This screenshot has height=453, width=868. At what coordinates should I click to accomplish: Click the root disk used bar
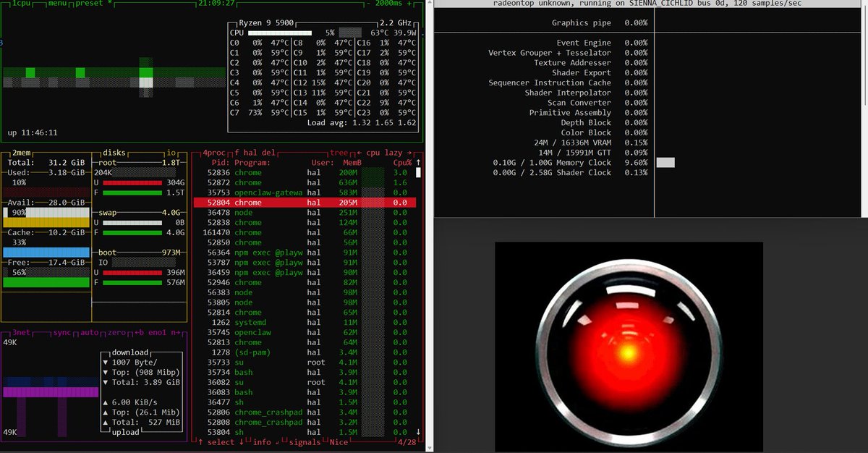click(x=134, y=183)
